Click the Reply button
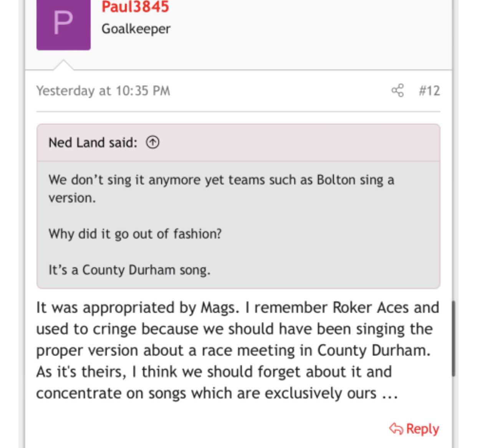 (414, 429)
